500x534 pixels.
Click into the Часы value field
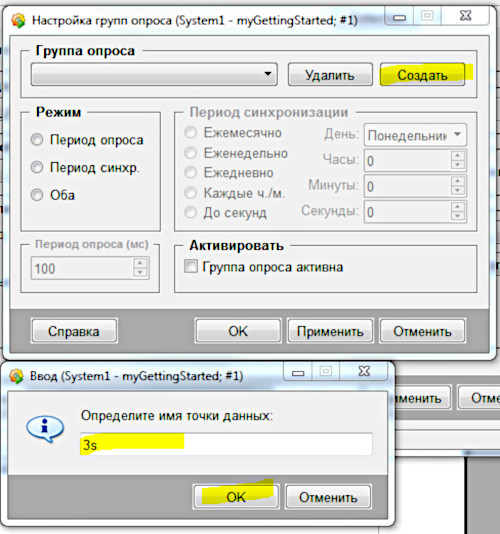[x=408, y=160]
